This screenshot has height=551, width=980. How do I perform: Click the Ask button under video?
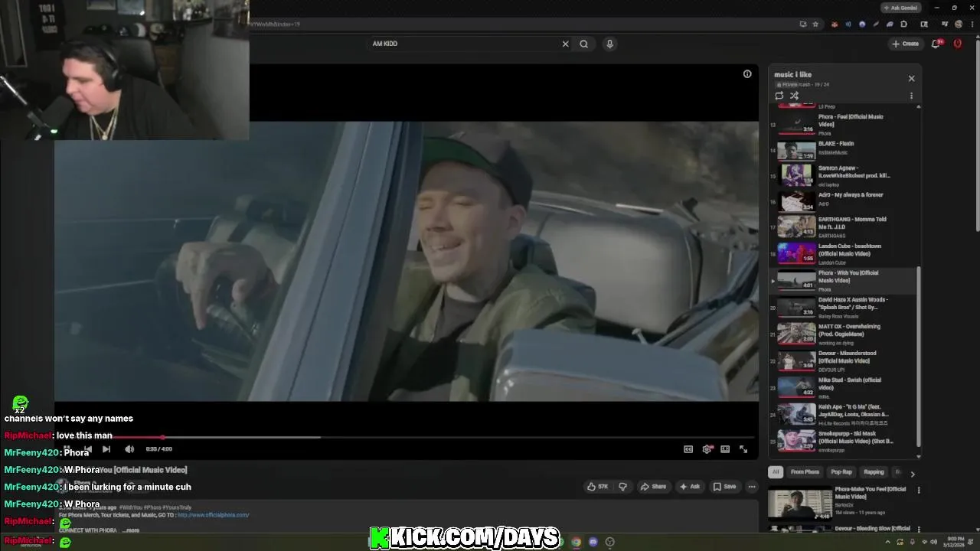(690, 487)
